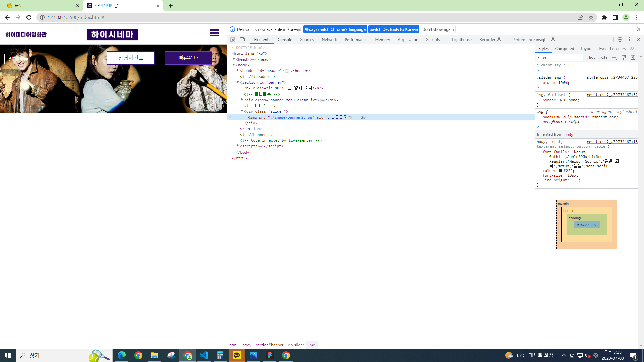Open DevTools settings gear
The image size is (644, 362).
[x=620, y=39]
